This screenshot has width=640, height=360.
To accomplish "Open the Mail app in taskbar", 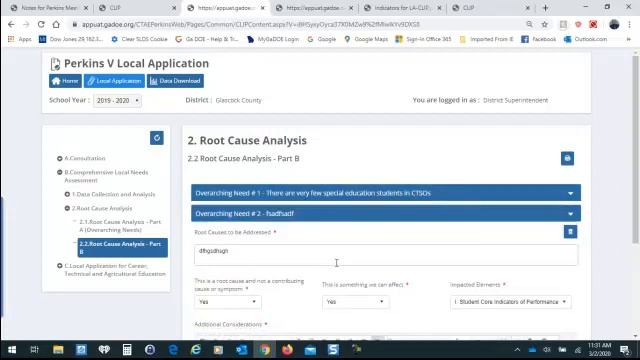I will (x=310, y=350).
